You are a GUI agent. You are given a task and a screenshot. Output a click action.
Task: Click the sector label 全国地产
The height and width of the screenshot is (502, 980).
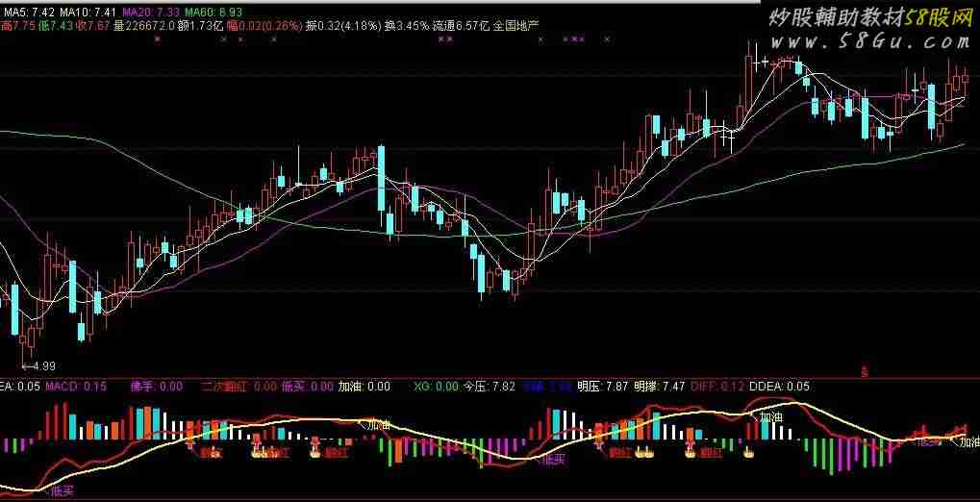[516, 25]
